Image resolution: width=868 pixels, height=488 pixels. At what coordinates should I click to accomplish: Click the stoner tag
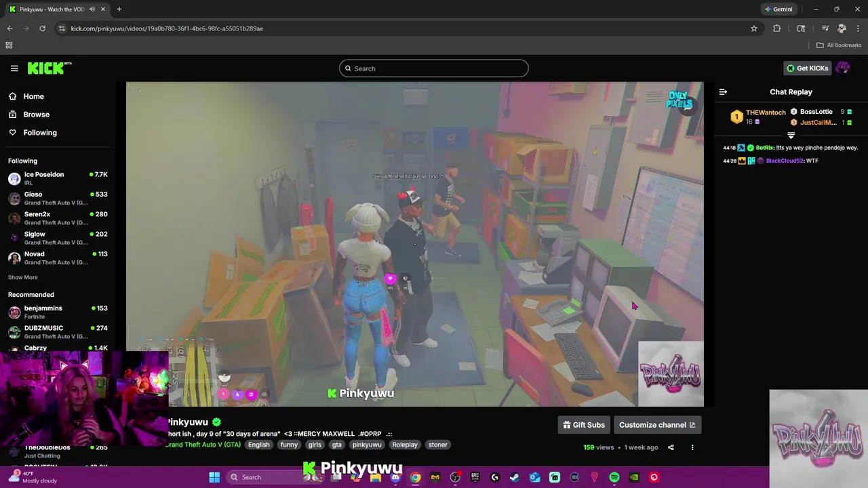click(x=437, y=445)
